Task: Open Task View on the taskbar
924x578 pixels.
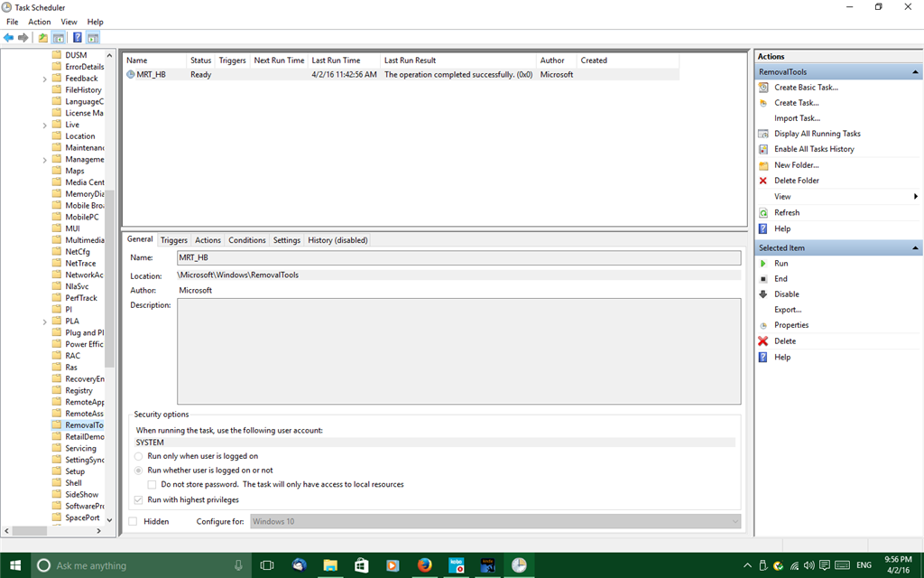Action: click(267, 565)
